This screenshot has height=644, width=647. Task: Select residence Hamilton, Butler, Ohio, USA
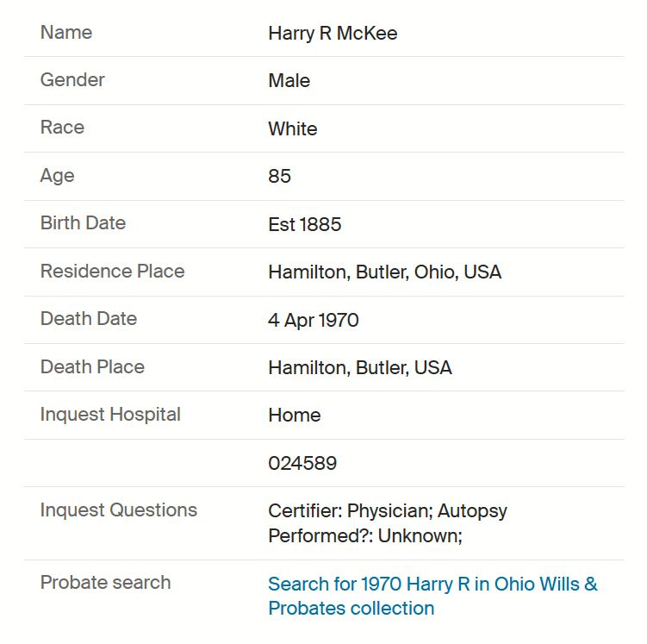(x=384, y=272)
